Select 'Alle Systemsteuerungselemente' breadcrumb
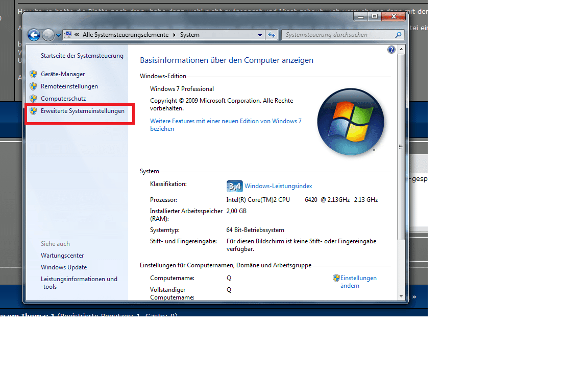 point(125,35)
